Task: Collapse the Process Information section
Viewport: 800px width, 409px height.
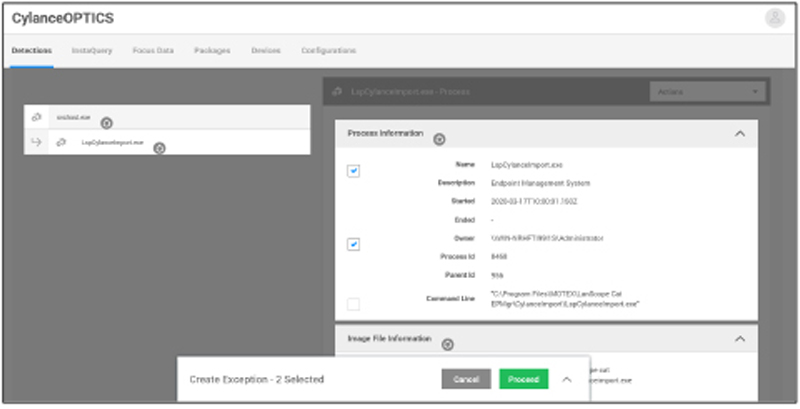Action: (740, 134)
